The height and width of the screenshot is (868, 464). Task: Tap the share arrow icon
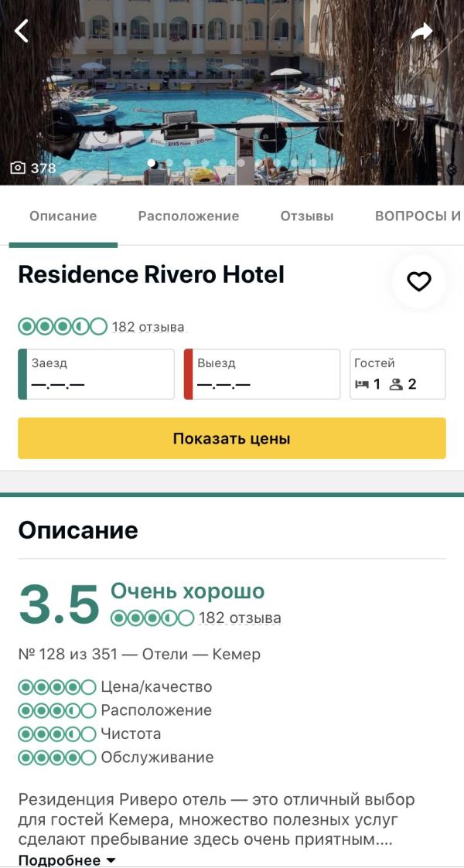[x=421, y=31]
